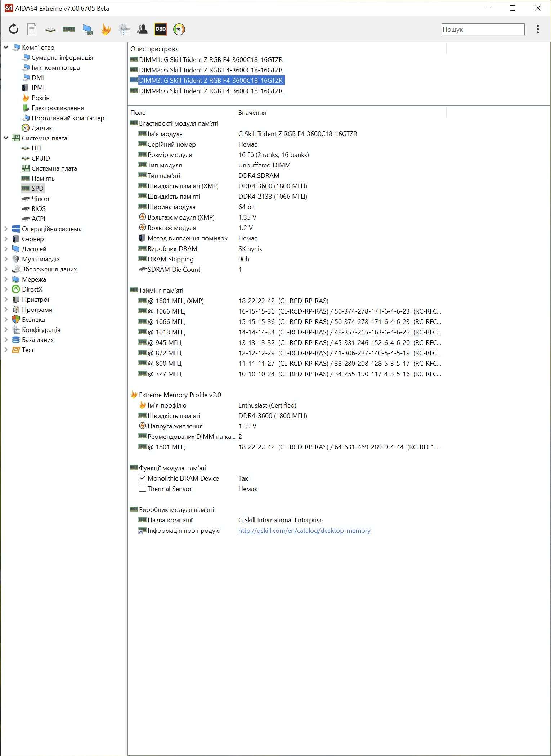Toggle the Monolithic DRAM Device checkbox
The width and height of the screenshot is (551, 756).
coord(143,478)
